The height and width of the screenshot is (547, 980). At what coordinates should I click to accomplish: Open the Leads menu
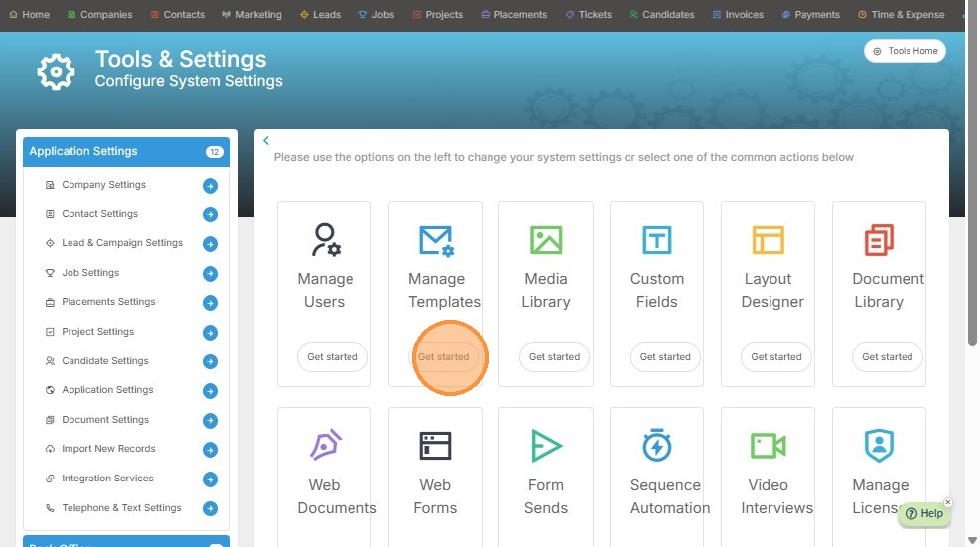[x=320, y=14]
